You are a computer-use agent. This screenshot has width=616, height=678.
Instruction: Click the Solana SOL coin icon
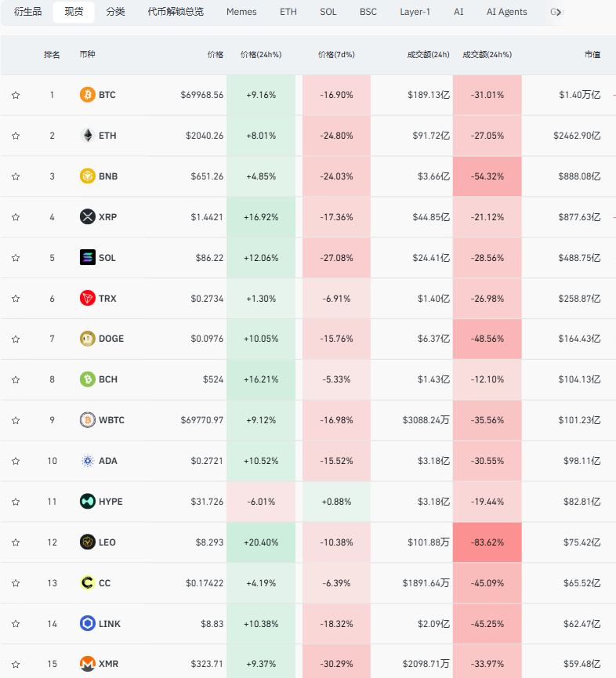click(88, 258)
